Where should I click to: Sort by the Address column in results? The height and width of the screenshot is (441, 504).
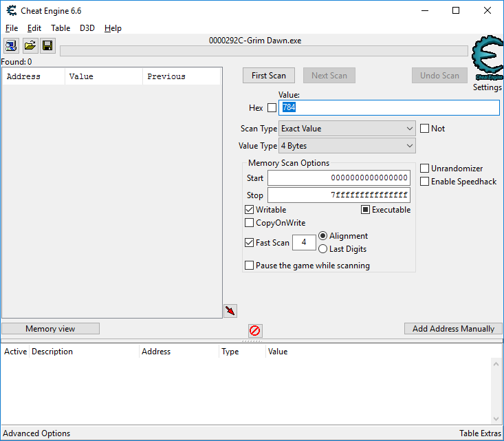[34, 76]
